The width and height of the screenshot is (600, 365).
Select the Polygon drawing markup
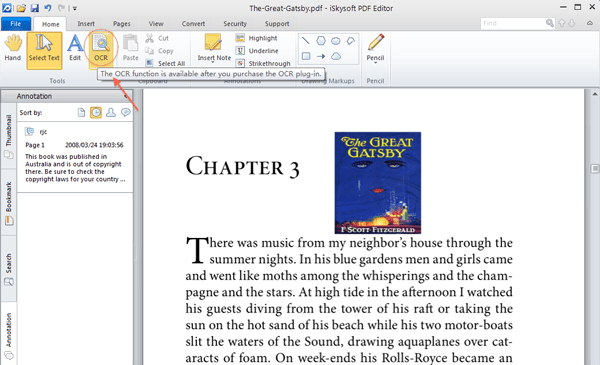tap(321, 41)
